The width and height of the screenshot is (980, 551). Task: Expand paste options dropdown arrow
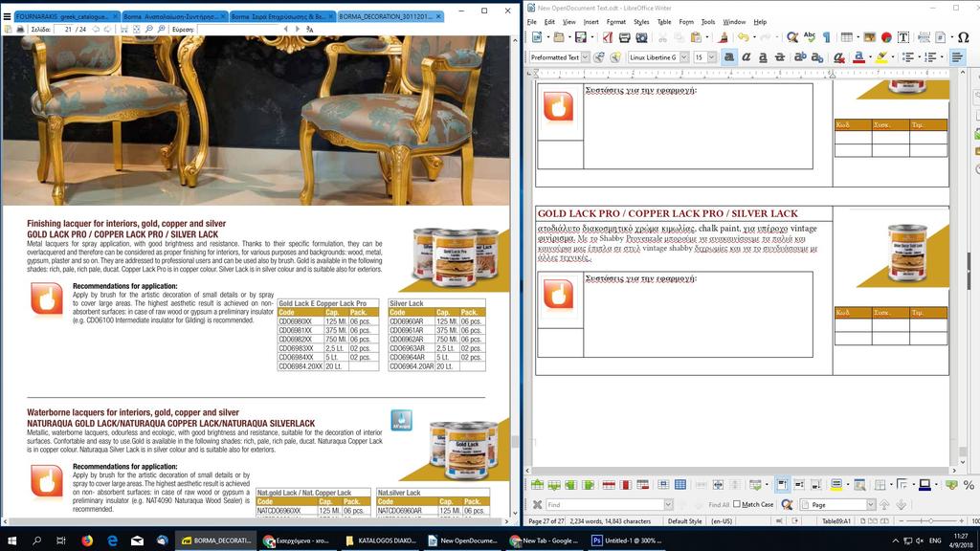[707, 37]
